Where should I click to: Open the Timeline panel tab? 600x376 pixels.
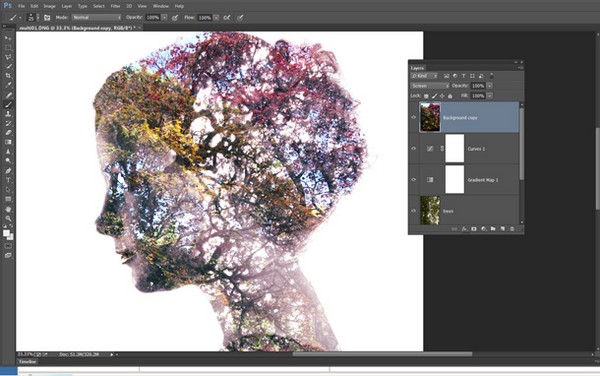tap(28, 361)
